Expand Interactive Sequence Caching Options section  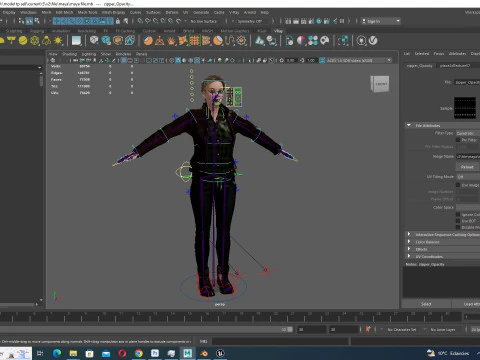point(409,234)
